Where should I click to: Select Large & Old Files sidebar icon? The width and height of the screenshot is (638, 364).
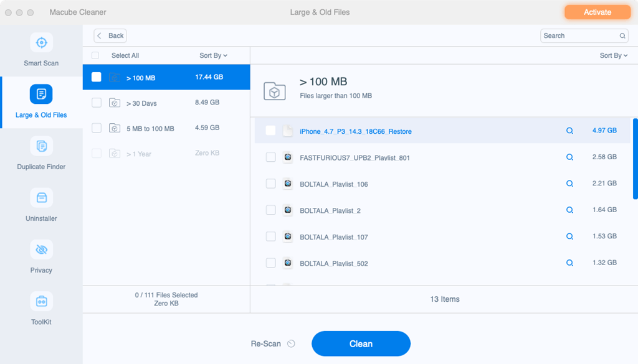41,94
